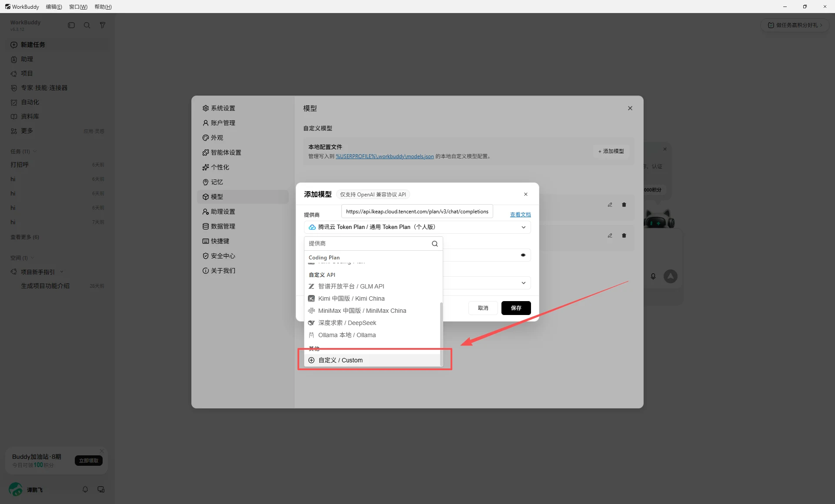The height and width of the screenshot is (504, 835).
Task: Click the provider list scrollbar
Action: point(441,334)
